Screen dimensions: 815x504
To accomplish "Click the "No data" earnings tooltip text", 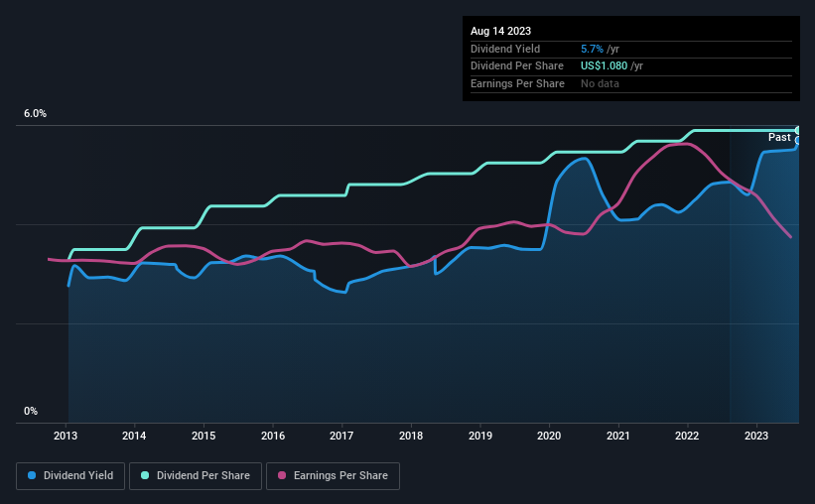I will [600, 83].
